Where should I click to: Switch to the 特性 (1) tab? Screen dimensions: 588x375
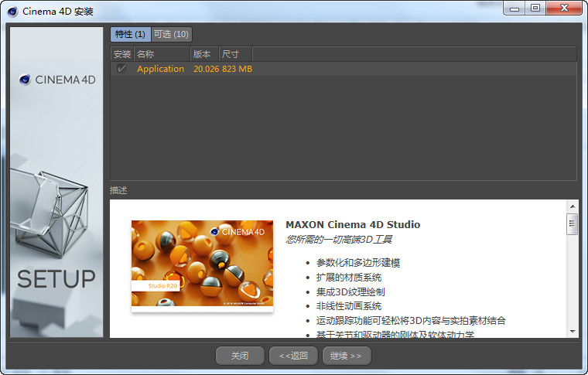click(130, 34)
